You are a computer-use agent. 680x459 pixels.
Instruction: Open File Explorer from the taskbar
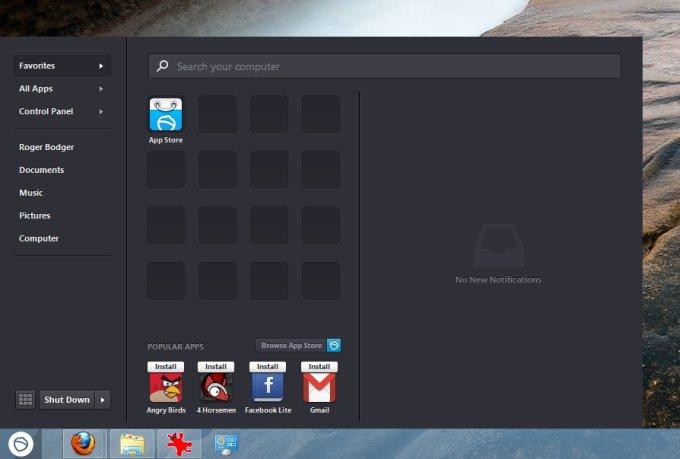coord(132,444)
